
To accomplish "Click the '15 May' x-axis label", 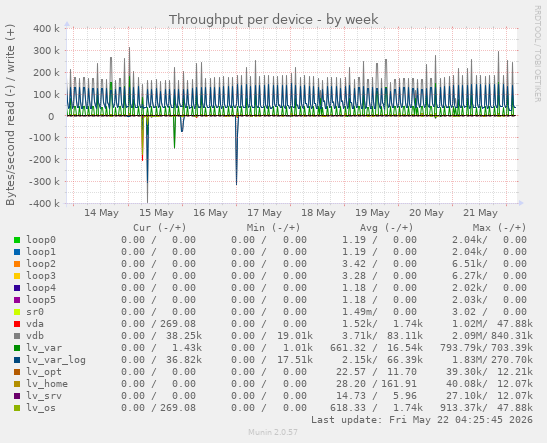I will point(156,213).
